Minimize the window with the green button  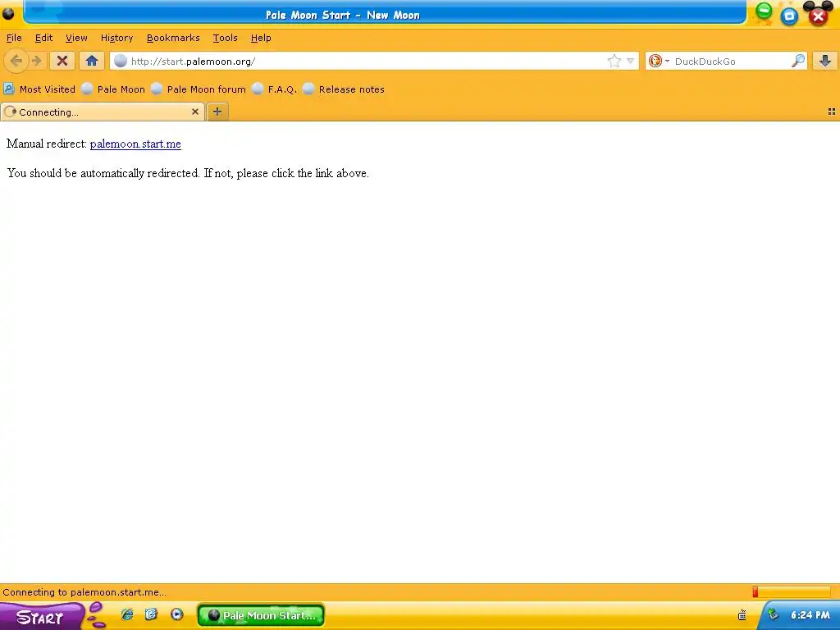[764, 10]
